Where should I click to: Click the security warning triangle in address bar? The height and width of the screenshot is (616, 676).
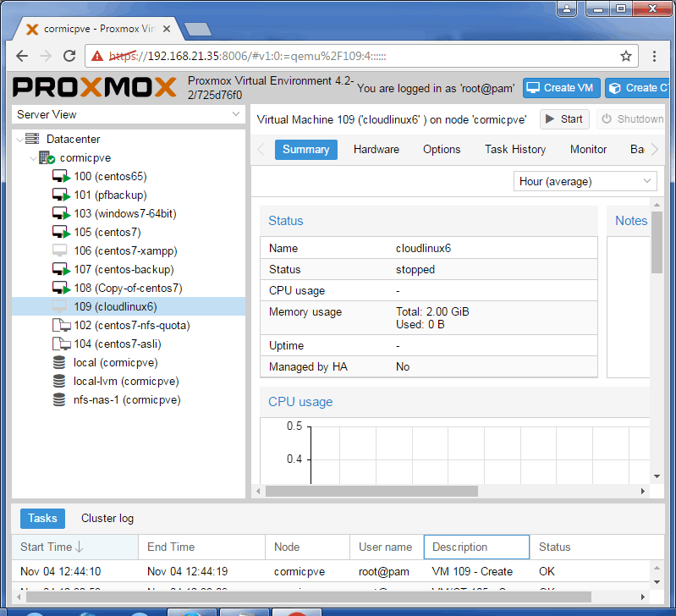click(x=97, y=56)
